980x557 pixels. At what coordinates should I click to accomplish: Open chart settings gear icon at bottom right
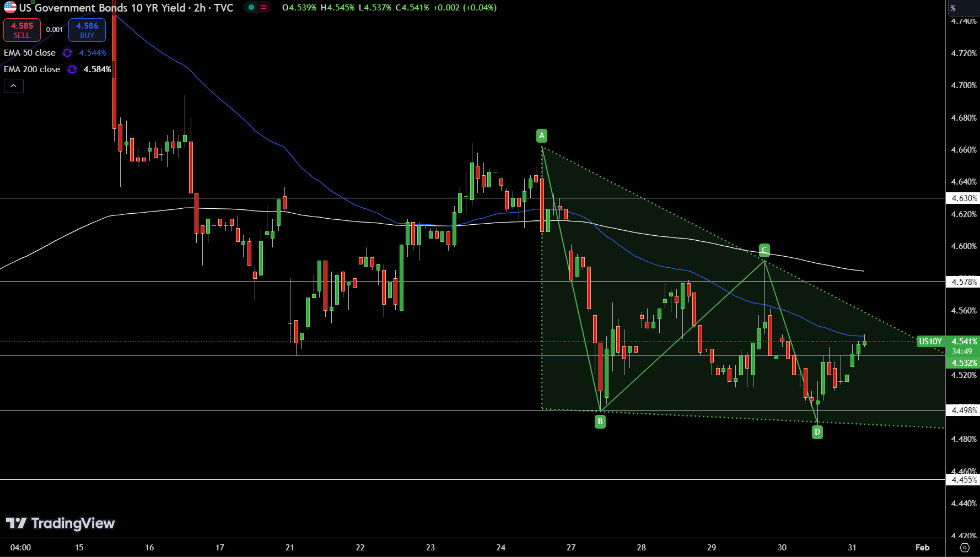[965, 548]
